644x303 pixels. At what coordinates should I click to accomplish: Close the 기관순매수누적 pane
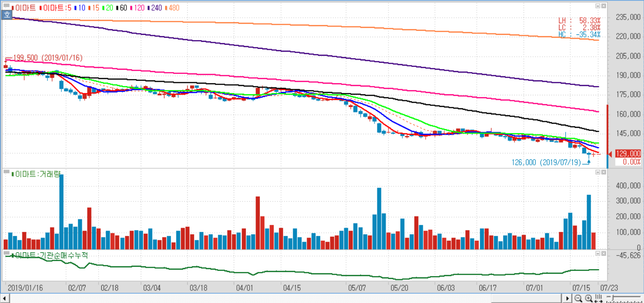pos(604,254)
